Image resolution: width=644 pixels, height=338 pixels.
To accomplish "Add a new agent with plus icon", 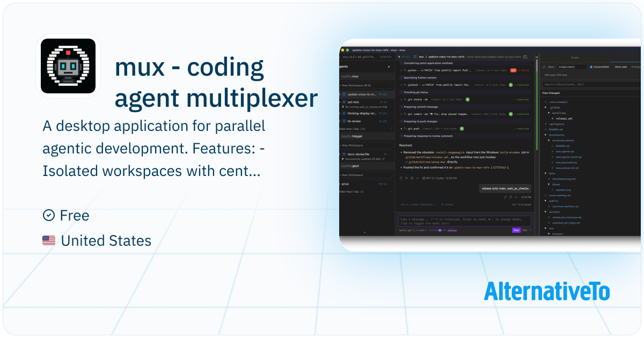I will tap(389, 67).
